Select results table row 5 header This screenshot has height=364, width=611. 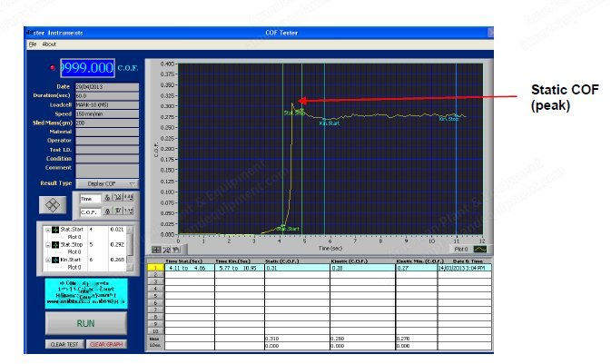point(155,296)
